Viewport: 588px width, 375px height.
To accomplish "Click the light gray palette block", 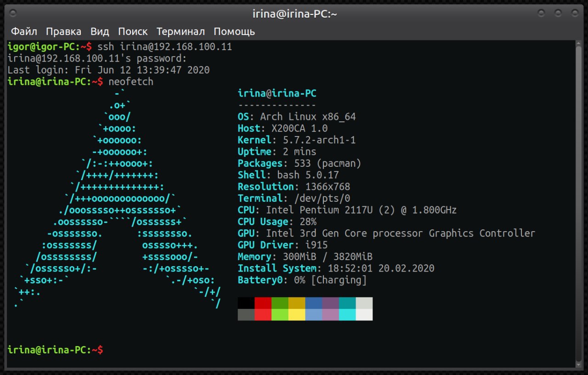I will [364, 303].
